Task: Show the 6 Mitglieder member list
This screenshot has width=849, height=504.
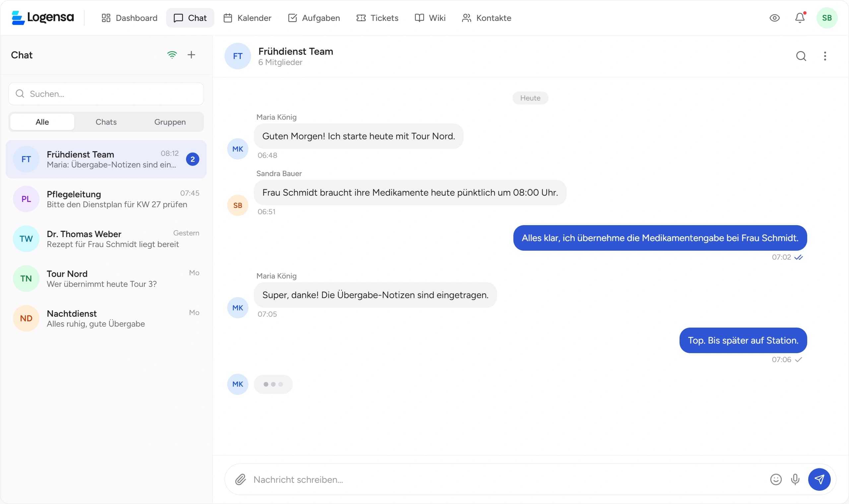Action: [x=280, y=62]
